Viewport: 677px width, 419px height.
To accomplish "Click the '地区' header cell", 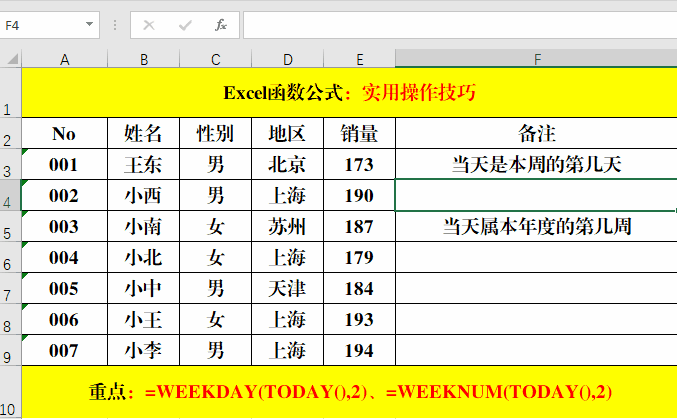I will (x=288, y=133).
